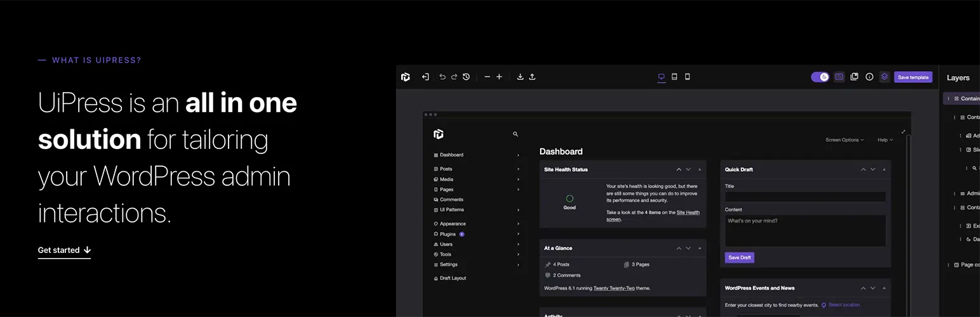980x317 pixels.
Task: Open Screen Options dropdown
Action: pyautogui.click(x=844, y=139)
